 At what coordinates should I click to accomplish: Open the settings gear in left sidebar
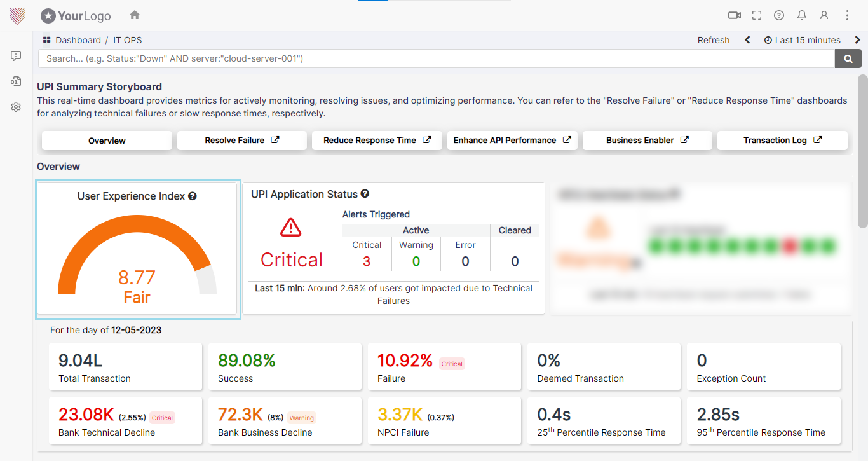point(16,107)
